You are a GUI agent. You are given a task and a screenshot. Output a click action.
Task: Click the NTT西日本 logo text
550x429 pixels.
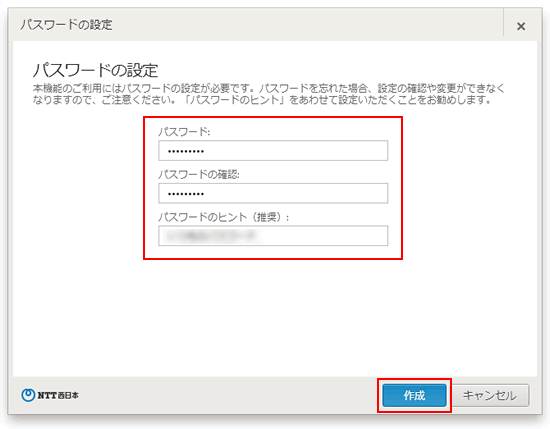[58, 395]
